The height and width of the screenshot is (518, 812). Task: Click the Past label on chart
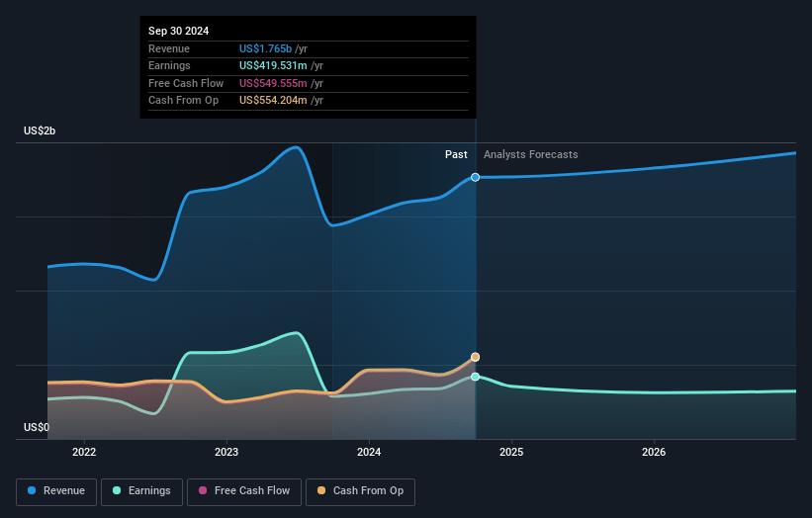point(456,154)
